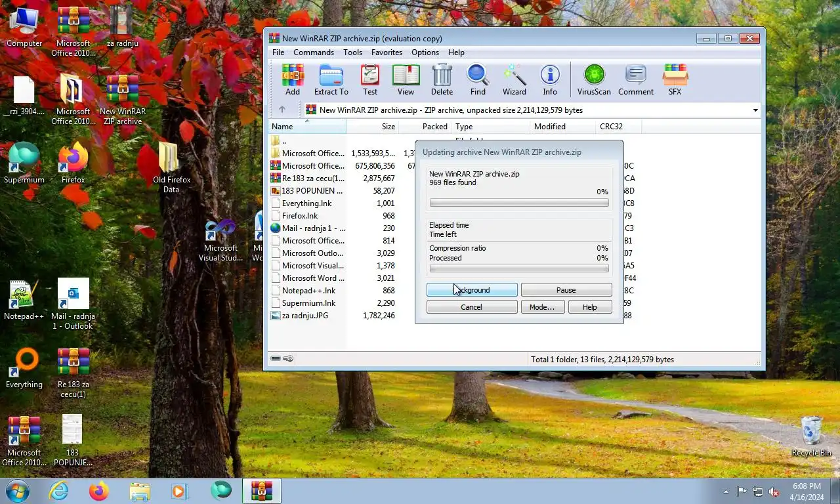Show hidden system tray icons

726,492
